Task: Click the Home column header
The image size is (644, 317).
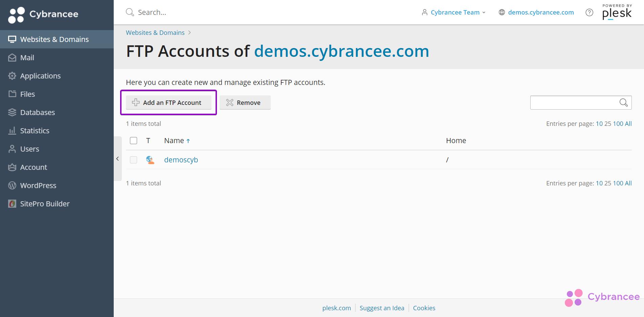Action: 456,140
